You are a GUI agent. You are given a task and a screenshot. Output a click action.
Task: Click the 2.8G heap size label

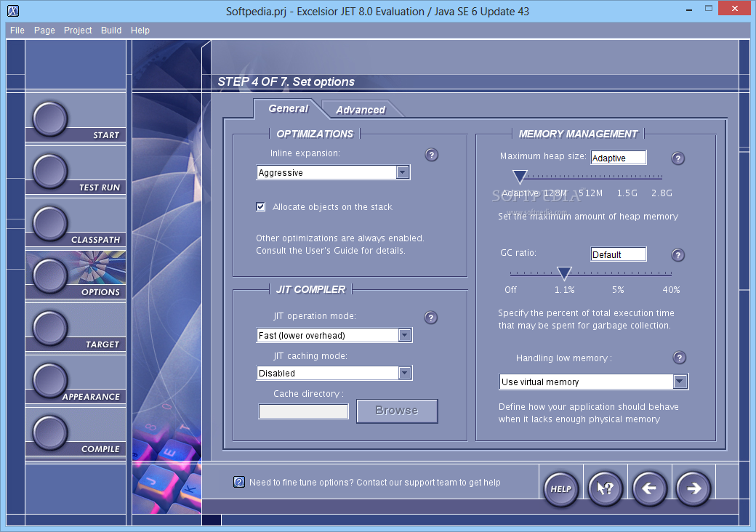(x=661, y=193)
